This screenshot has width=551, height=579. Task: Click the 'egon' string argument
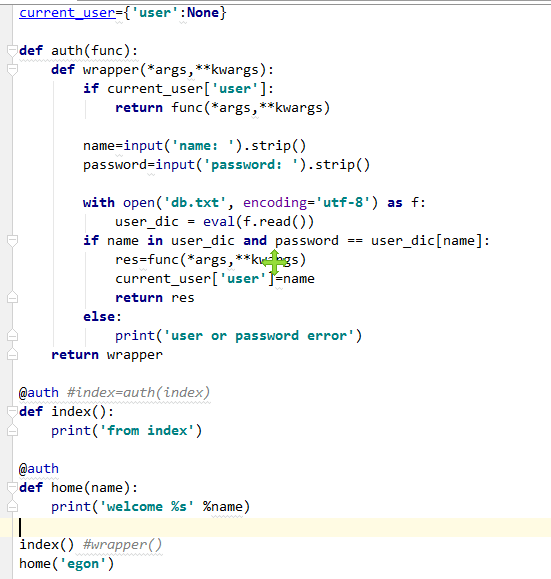tap(83, 564)
